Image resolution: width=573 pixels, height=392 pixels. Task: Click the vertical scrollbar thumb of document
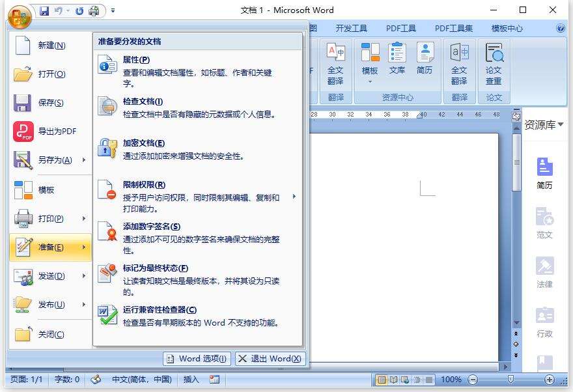coord(516,162)
